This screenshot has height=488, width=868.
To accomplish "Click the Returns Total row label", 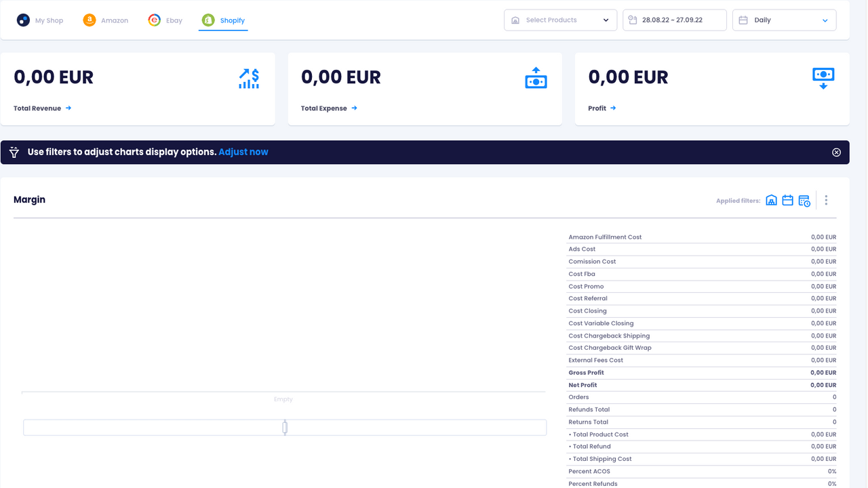I will click(x=589, y=422).
